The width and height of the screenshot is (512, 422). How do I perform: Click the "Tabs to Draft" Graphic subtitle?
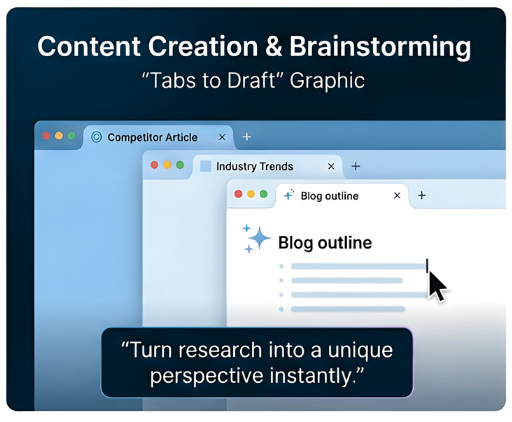[253, 81]
